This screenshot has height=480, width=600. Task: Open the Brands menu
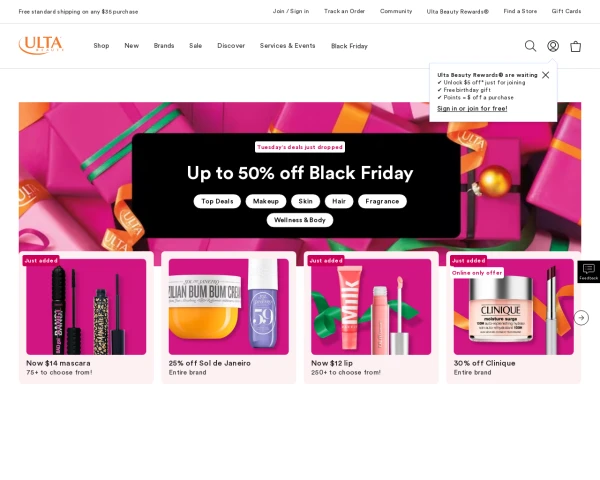164,46
